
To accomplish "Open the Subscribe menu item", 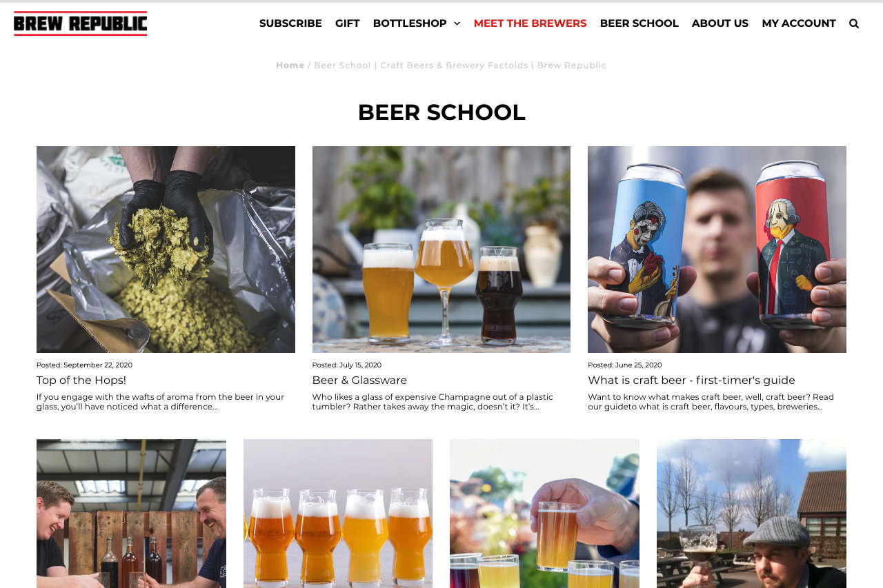I will (290, 23).
